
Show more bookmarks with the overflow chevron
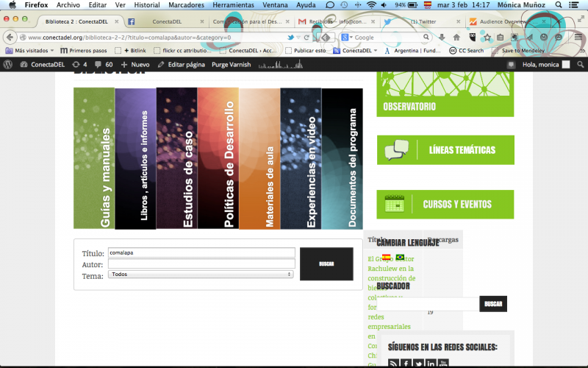pos(582,50)
